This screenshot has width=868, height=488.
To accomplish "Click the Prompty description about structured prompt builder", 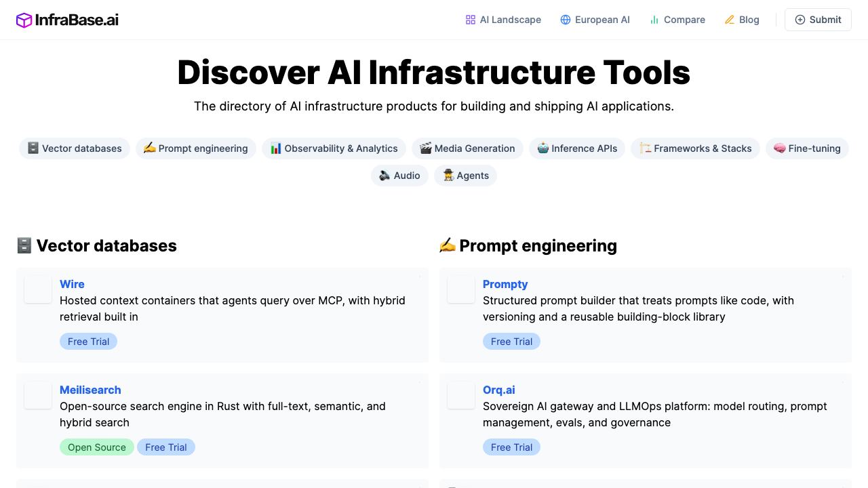I will pos(638,308).
